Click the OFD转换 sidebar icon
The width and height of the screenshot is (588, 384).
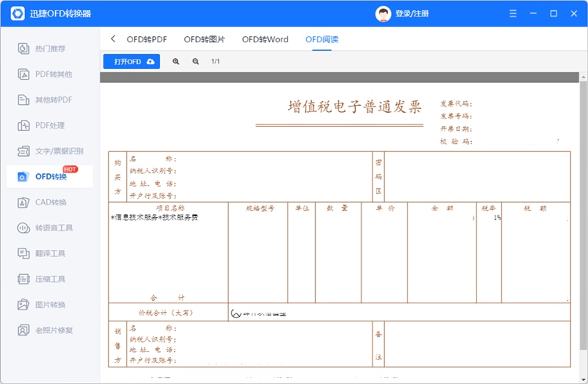[24, 176]
